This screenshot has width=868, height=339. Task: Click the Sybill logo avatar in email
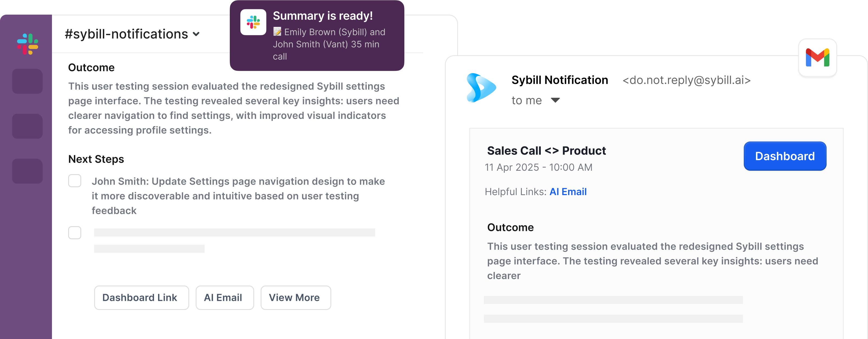click(x=481, y=88)
